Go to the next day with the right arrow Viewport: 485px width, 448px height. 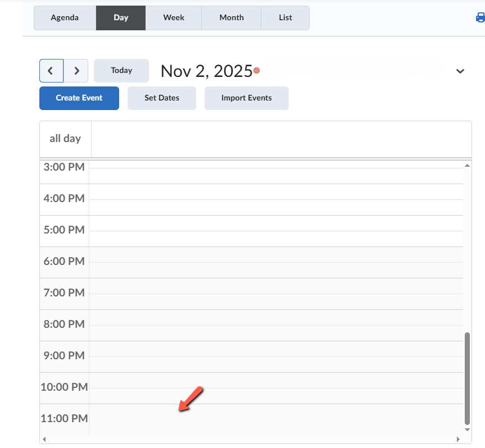coord(76,71)
